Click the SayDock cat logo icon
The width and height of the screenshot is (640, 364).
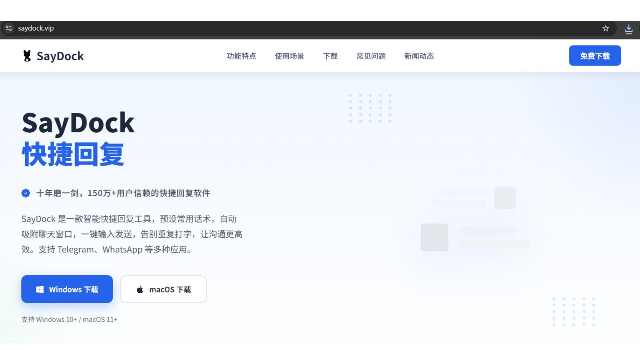(27, 56)
